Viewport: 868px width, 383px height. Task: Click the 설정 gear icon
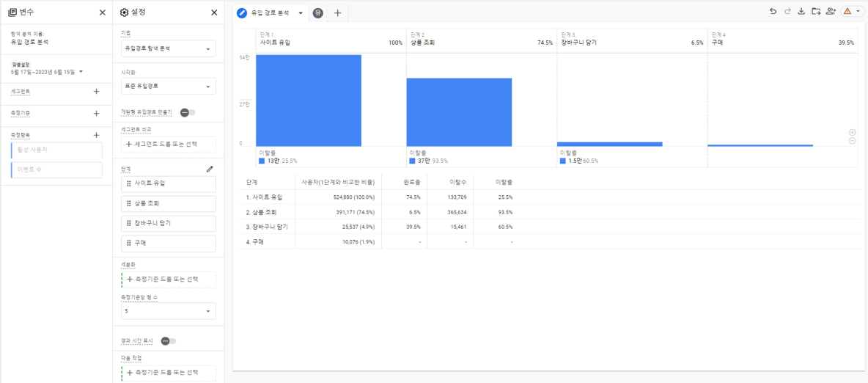pos(124,12)
